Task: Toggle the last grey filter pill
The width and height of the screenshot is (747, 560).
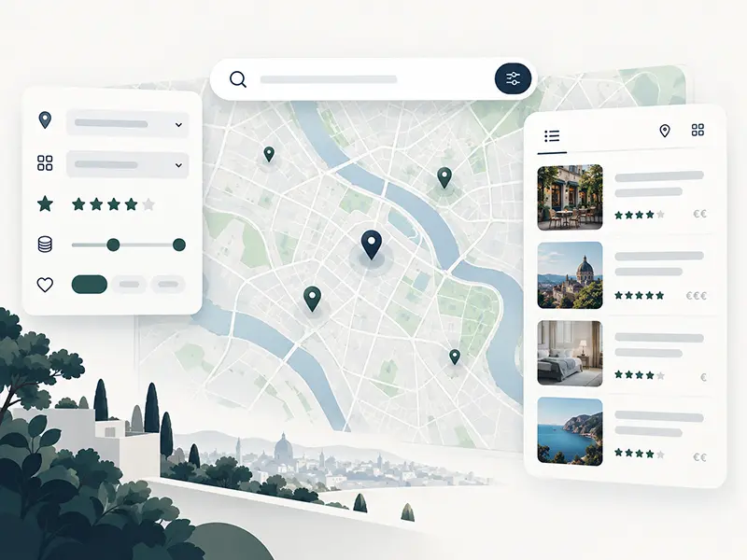Action: (168, 285)
